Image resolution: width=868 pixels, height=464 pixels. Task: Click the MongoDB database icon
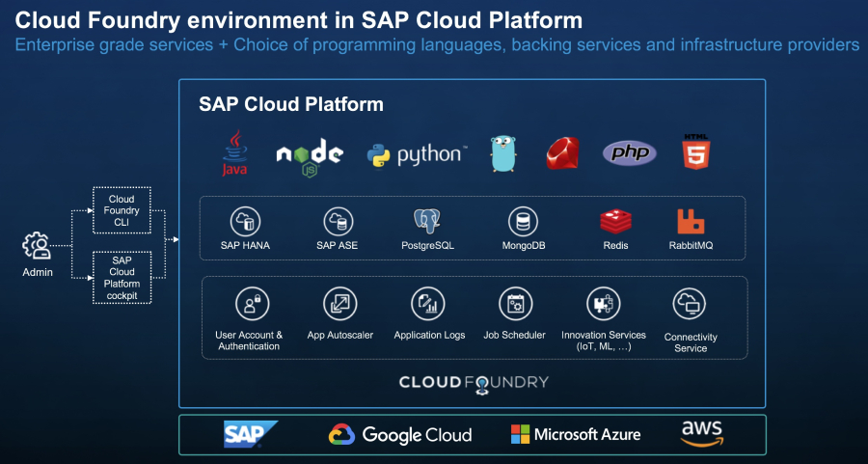pyautogui.click(x=523, y=221)
